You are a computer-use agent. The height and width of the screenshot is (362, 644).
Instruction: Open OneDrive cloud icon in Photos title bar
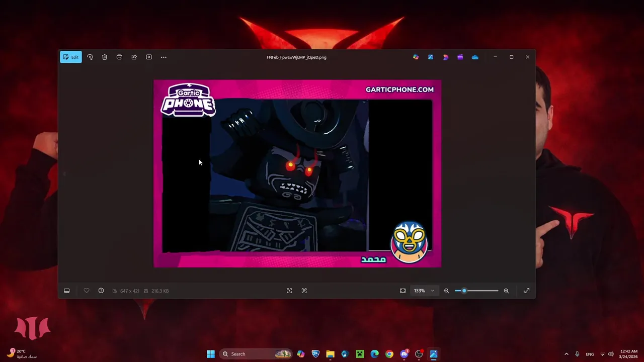(475, 57)
